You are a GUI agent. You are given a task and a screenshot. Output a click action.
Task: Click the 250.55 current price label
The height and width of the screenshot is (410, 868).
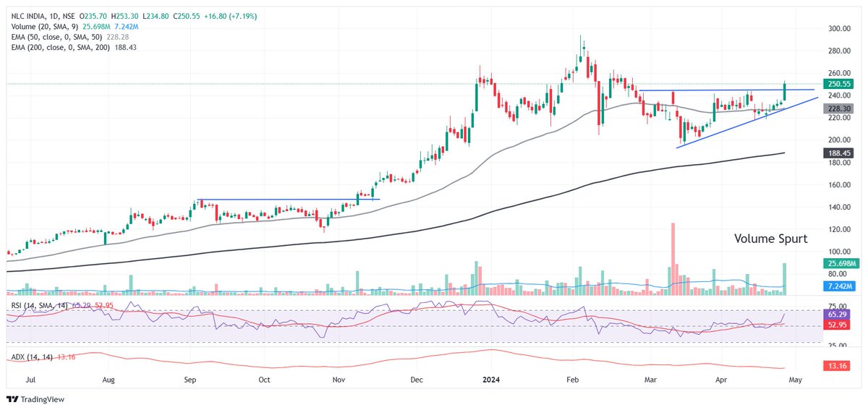coord(838,84)
